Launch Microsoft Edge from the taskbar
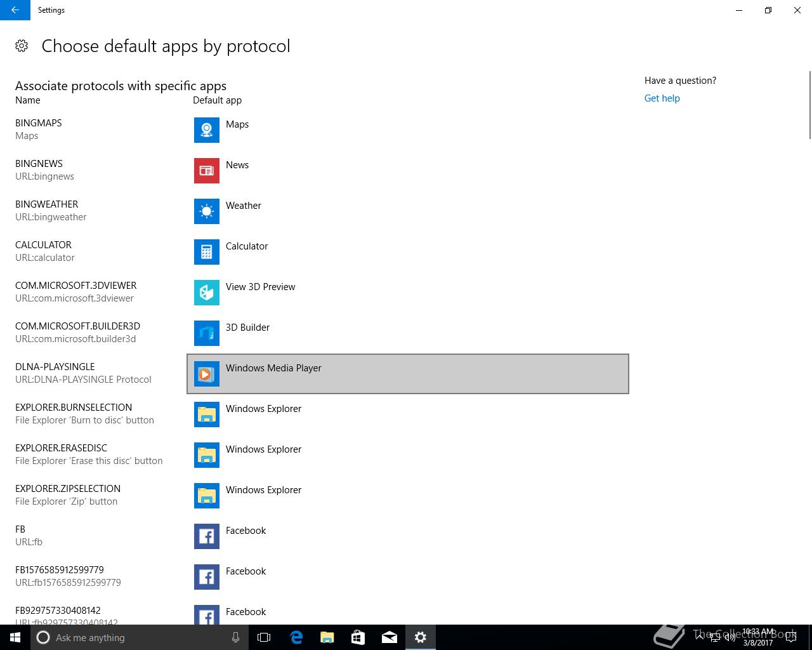The height and width of the screenshot is (650, 812). pos(296,637)
